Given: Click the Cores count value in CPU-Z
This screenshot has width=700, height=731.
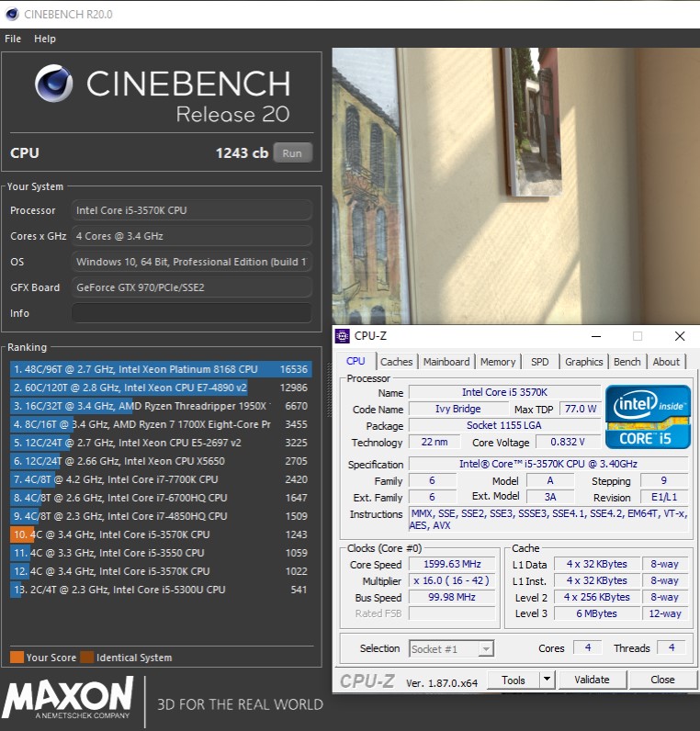Looking at the screenshot, I should coord(588,647).
